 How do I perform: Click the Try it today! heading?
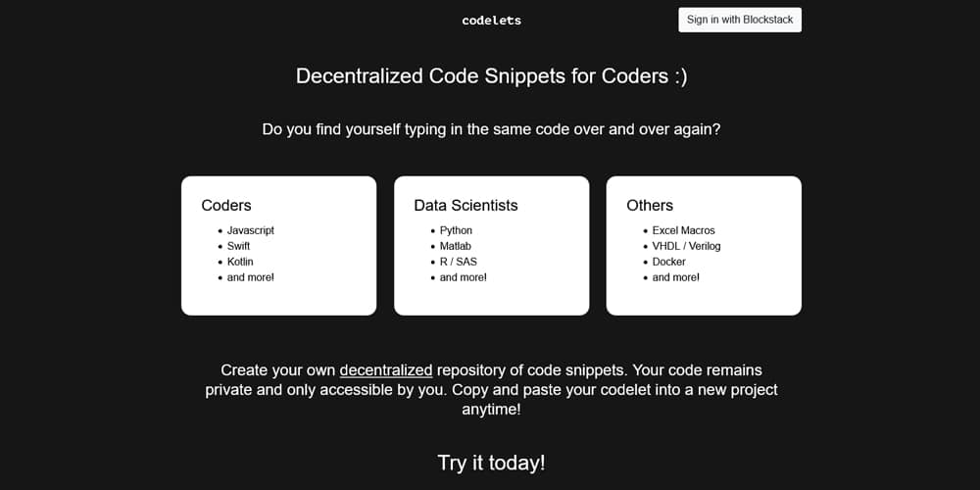[x=491, y=464]
